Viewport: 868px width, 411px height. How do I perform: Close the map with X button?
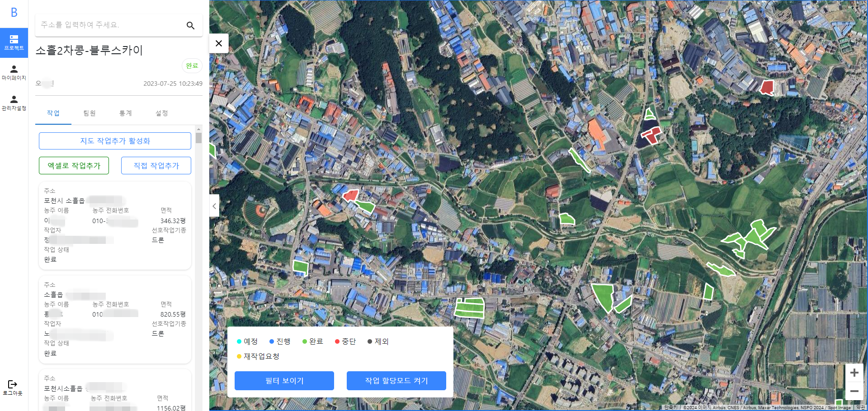coord(219,43)
